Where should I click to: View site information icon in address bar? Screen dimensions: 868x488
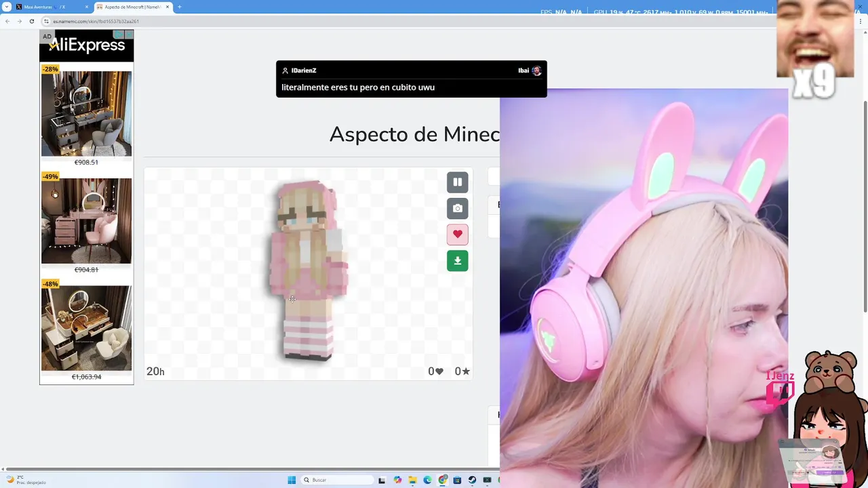pos(47,21)
